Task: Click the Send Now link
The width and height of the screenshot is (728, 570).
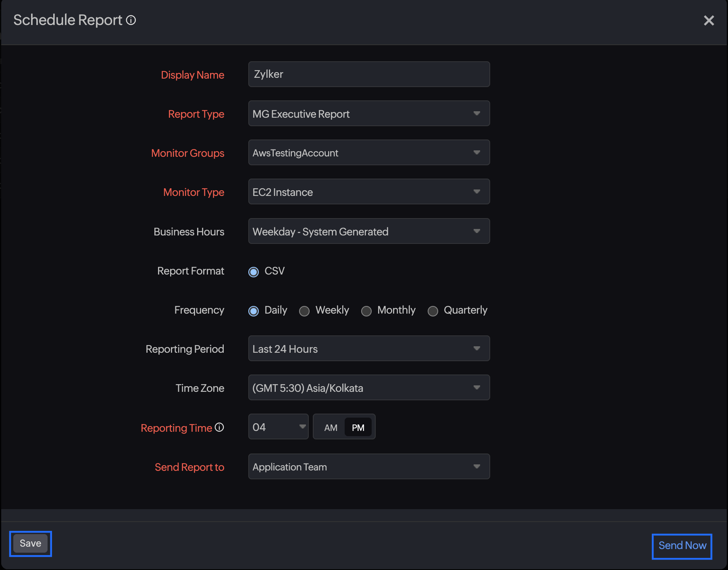Action: [x=682, y=546]
